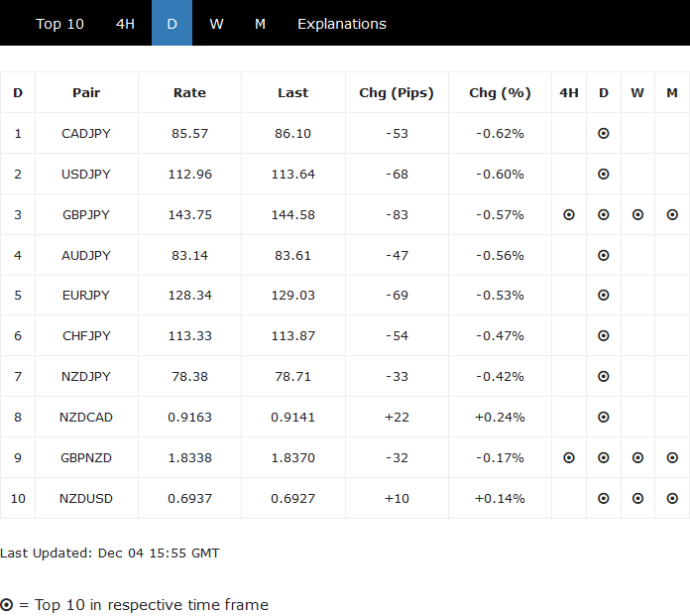The height and width of the screenshot is (616, 690).
Task: Click the Chg (%) column header
Action: coord(500,93)
